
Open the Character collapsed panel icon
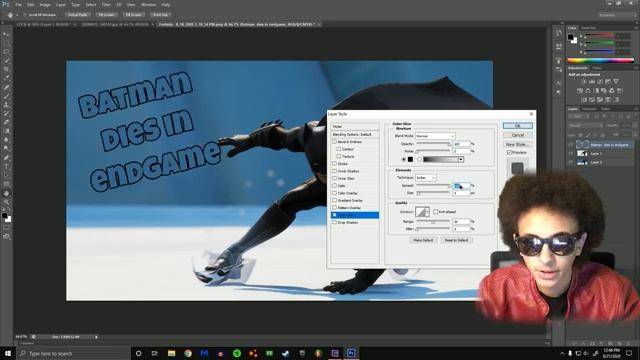click(558, 83)
